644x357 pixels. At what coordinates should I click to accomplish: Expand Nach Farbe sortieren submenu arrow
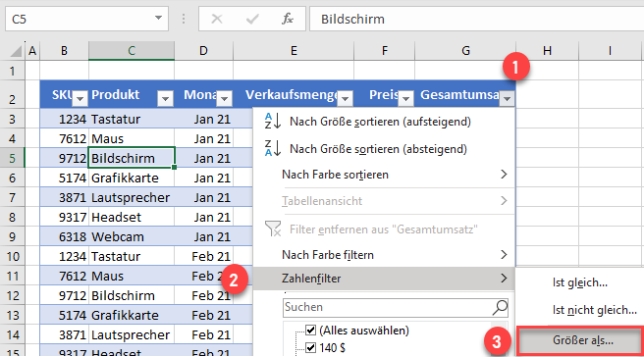(504, 175)
